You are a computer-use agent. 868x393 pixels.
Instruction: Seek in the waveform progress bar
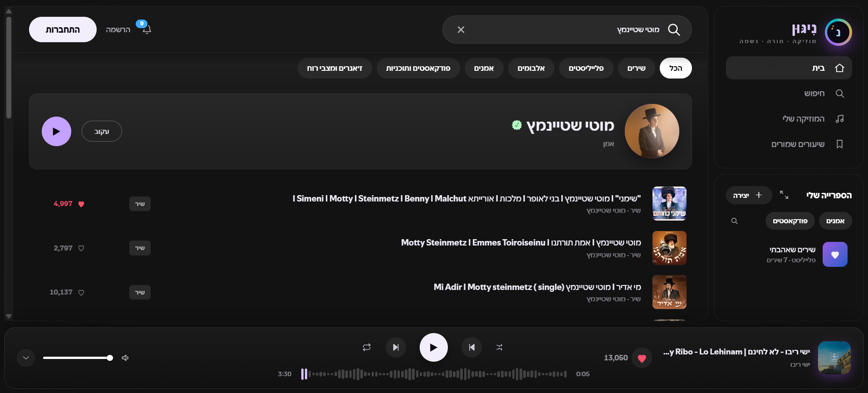pos(434,374)
